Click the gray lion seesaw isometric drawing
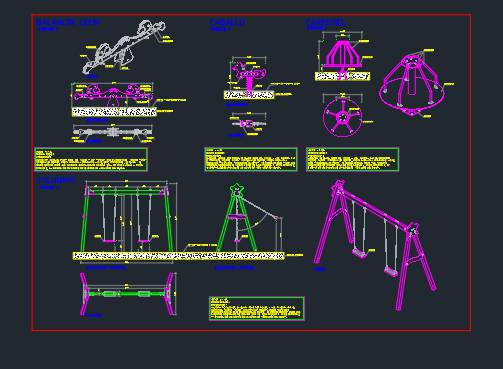 point(123,47)
